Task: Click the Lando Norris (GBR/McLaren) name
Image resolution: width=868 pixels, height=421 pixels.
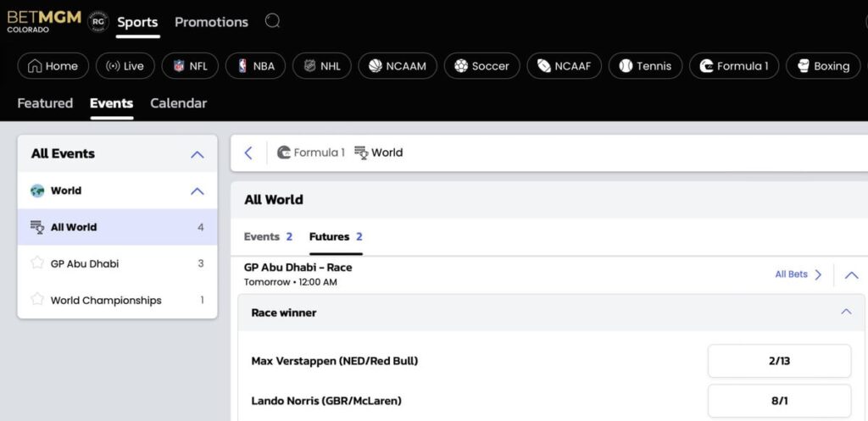Action: [326, 401]
